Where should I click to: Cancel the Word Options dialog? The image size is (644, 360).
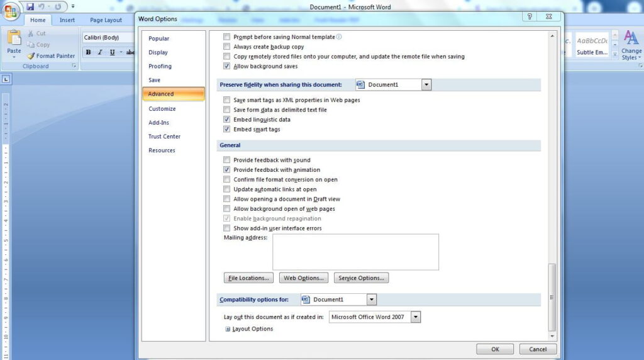tap(538, 349)
